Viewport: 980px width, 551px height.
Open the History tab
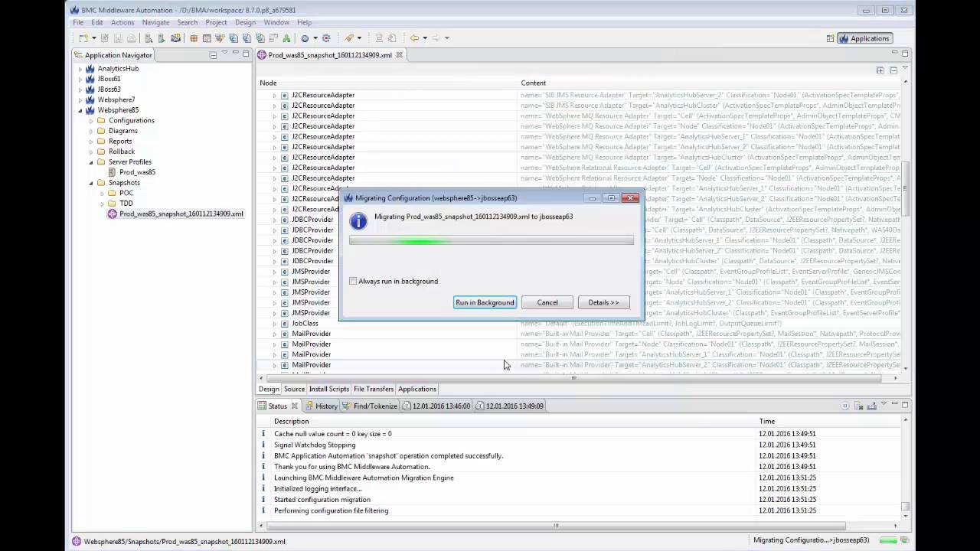(x=322, y=406)
